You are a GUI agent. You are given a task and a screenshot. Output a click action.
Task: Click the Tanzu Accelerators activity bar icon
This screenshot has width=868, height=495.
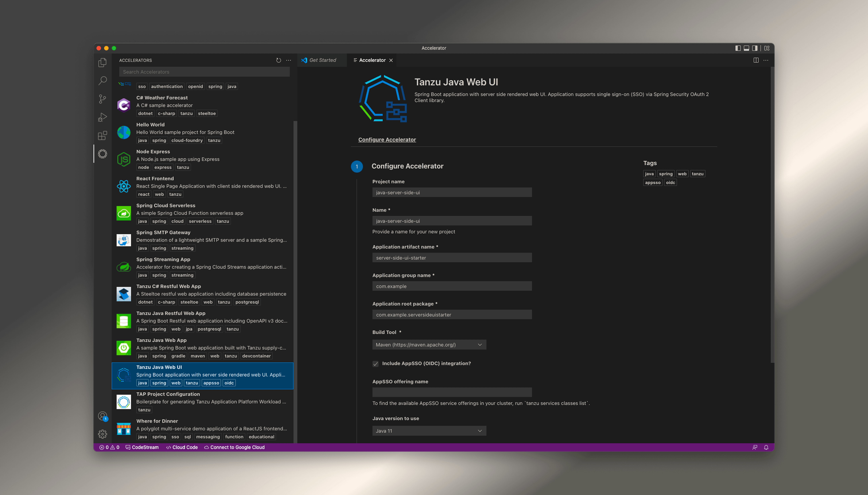coord(102,154)
